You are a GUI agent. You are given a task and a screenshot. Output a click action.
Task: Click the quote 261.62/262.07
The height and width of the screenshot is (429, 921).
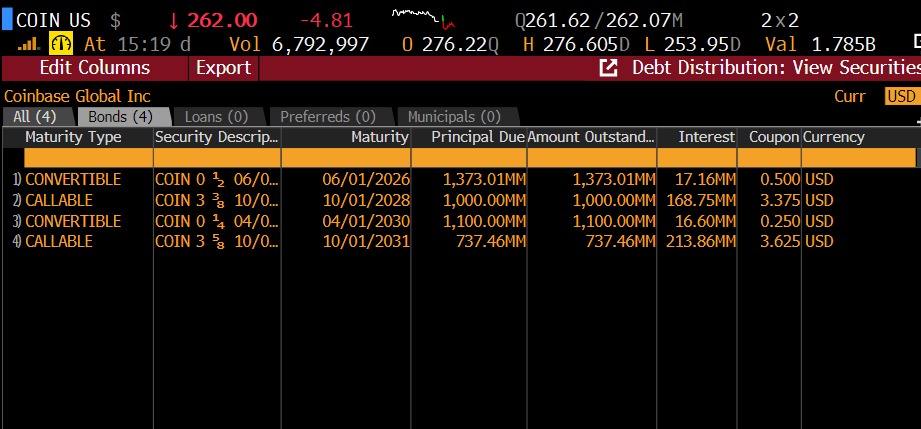tap(599, 21)
